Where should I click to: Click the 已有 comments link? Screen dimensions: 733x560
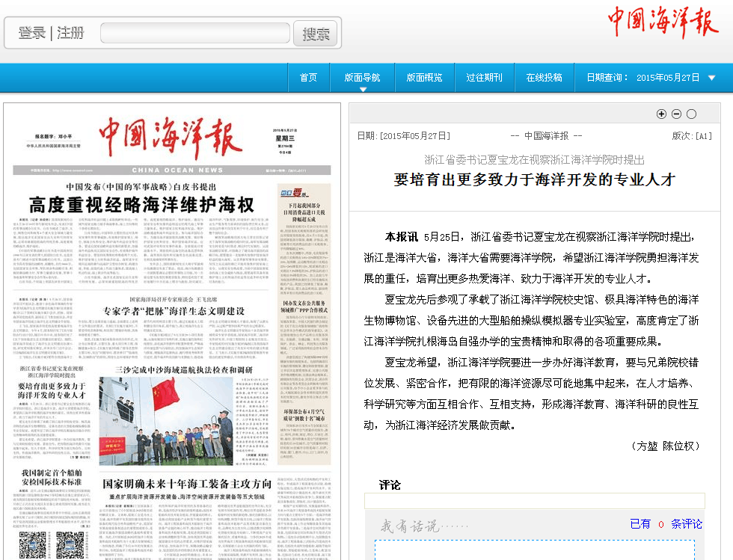click(x=640, y=524)
